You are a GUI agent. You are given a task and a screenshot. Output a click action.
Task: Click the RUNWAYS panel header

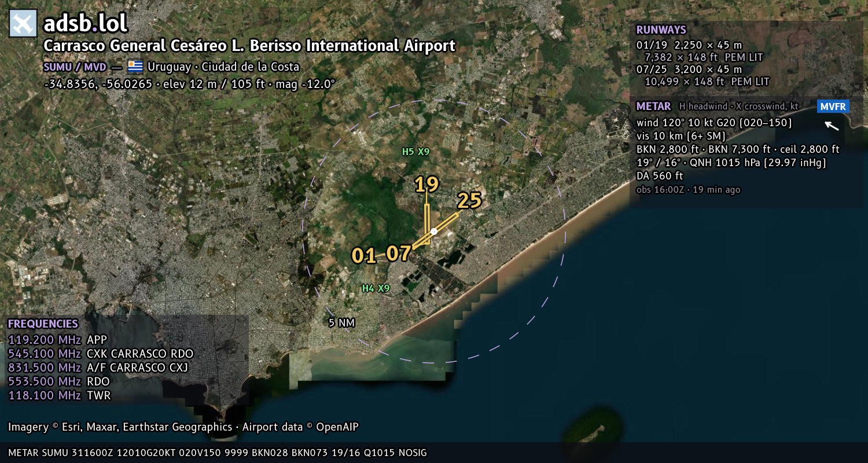point(661,30)
